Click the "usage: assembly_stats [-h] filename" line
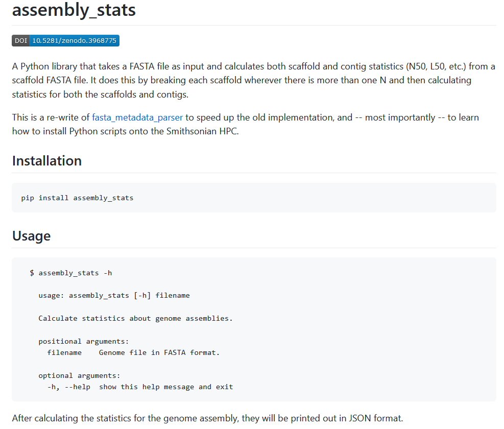 pyautogui.click(x=114, y=295)
